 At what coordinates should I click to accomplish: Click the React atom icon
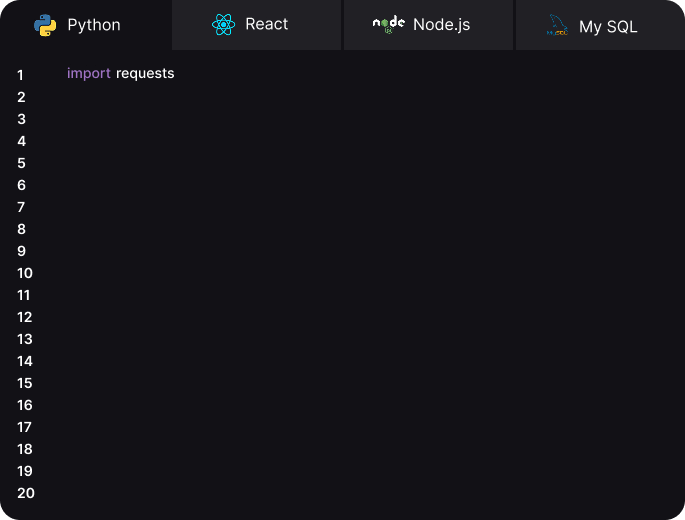pyautogui.click(x=223, y=24)
